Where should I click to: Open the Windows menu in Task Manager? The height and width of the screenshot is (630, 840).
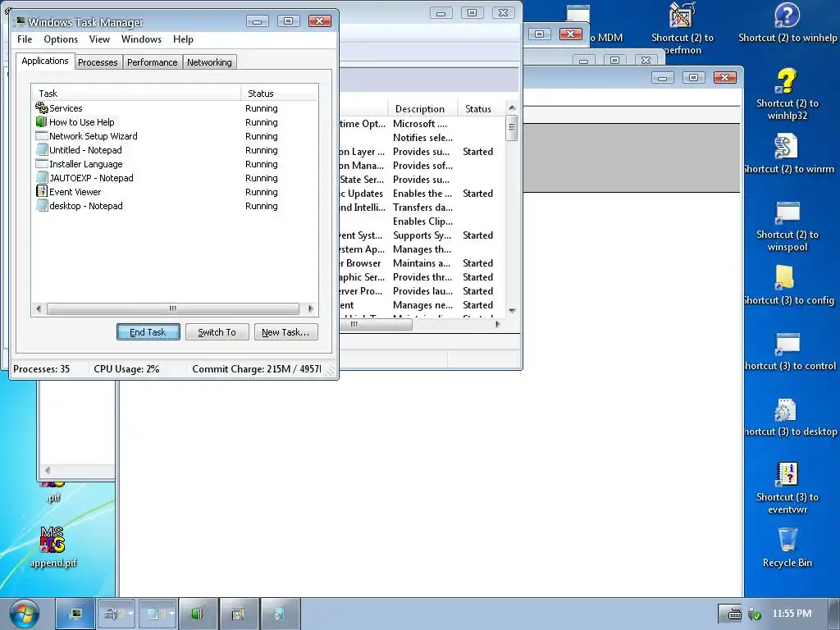(x=141, y=39)
